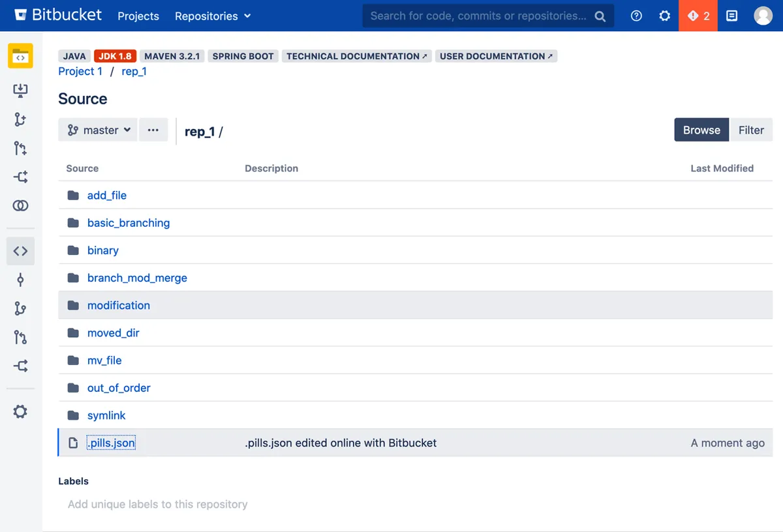Click the Description column header
Viewport: 783px width, 532px height.
coord(271,168)
